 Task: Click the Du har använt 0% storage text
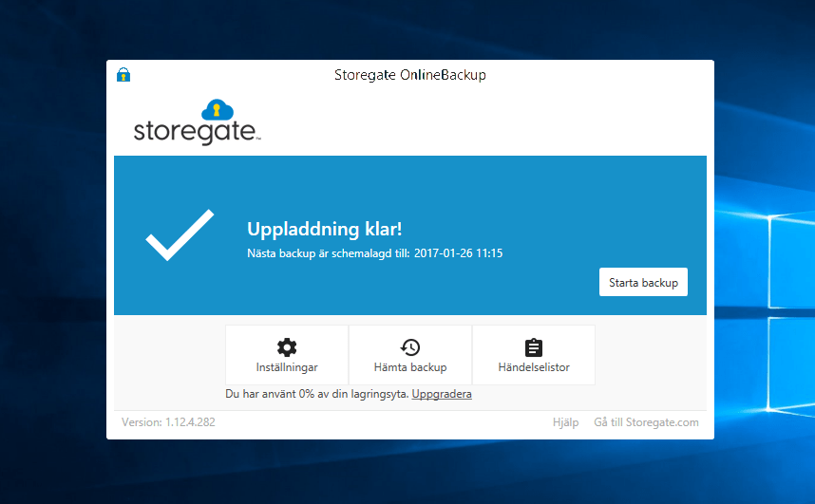click(x=316, y=394)
